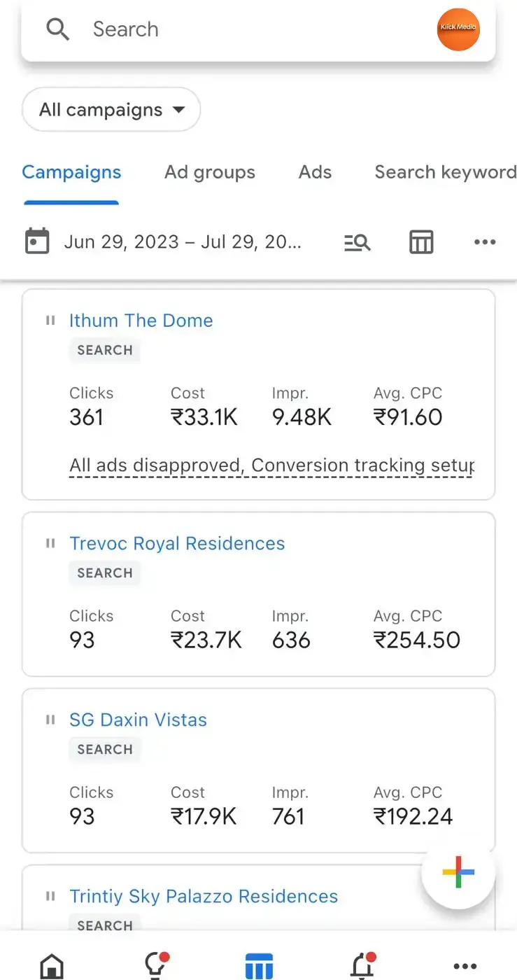Toggle pause status of Ithum The Dome
Image resolution: width=517 pixels, height=980 pixels.
[x=50, y=321]
